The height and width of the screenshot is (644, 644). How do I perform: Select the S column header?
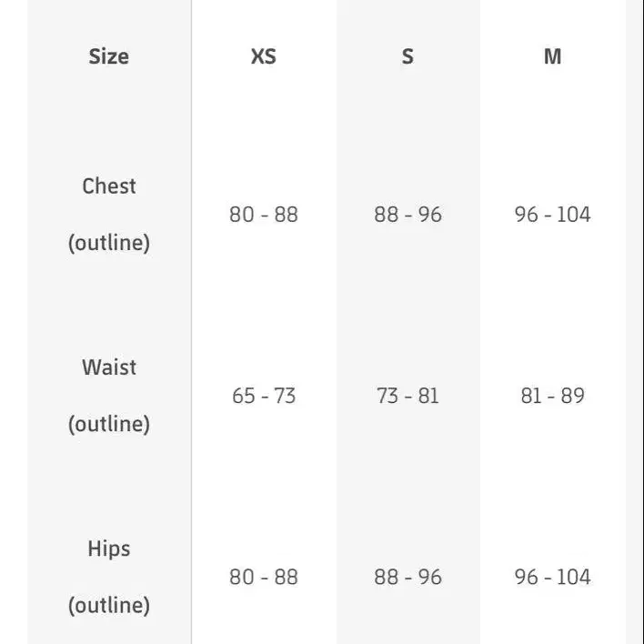click(408, 56)
